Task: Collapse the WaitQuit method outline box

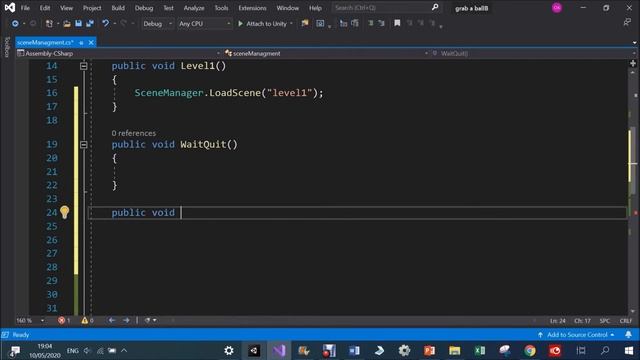Action: pos(84,144)
